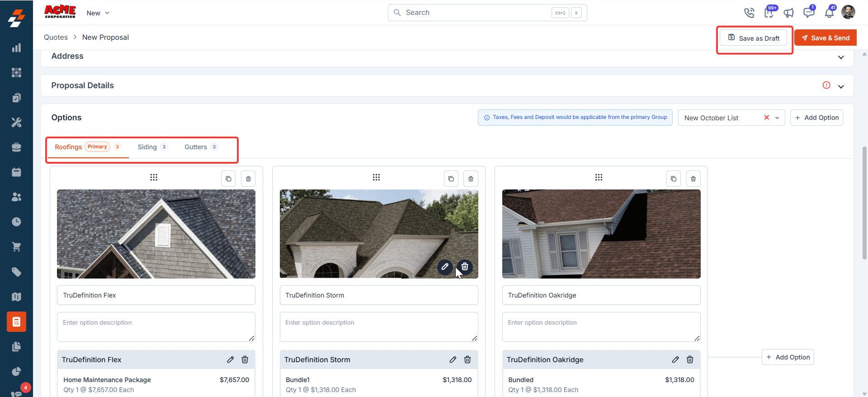
Task: Open the price tag sidebar icon
Action: point(16,272)
